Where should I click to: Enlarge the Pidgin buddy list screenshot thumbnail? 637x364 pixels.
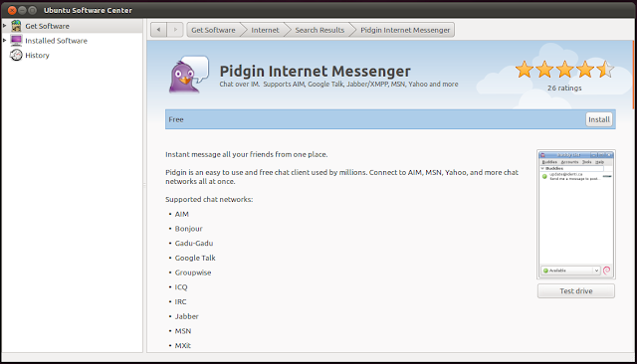pyautogui.click(x=576, y=214)
